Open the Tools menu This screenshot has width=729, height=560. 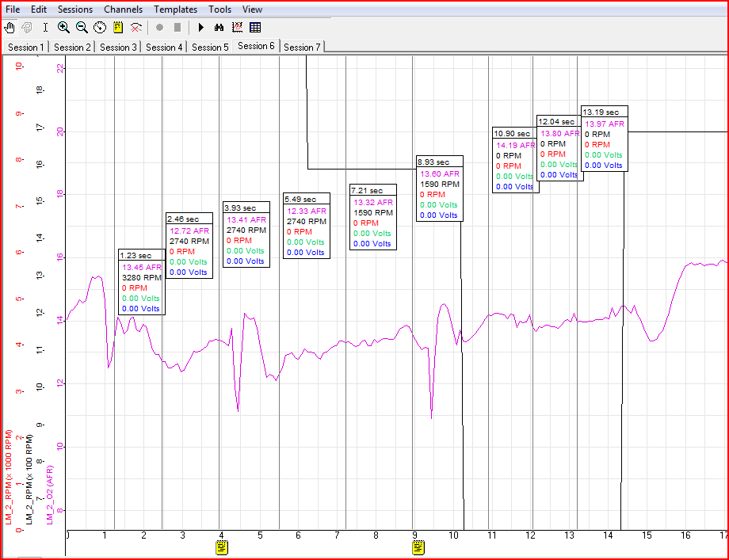(220, 10)
